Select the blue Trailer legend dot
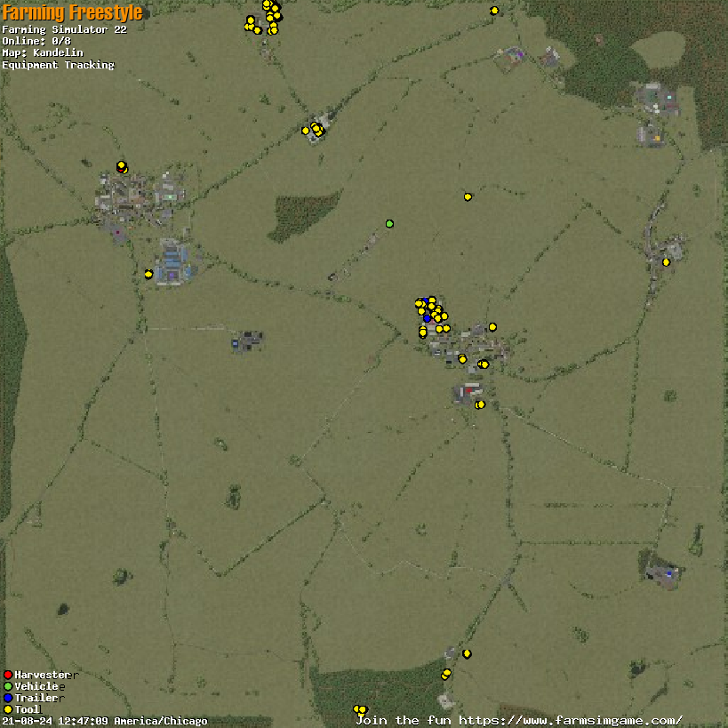Image resolution: width=728 pixels, height=728 pixels. click(x=8, y=698)
